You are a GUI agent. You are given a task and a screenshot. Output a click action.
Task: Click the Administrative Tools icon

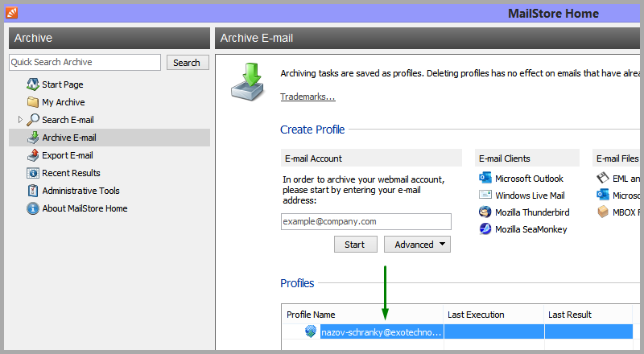coord(33,191)
